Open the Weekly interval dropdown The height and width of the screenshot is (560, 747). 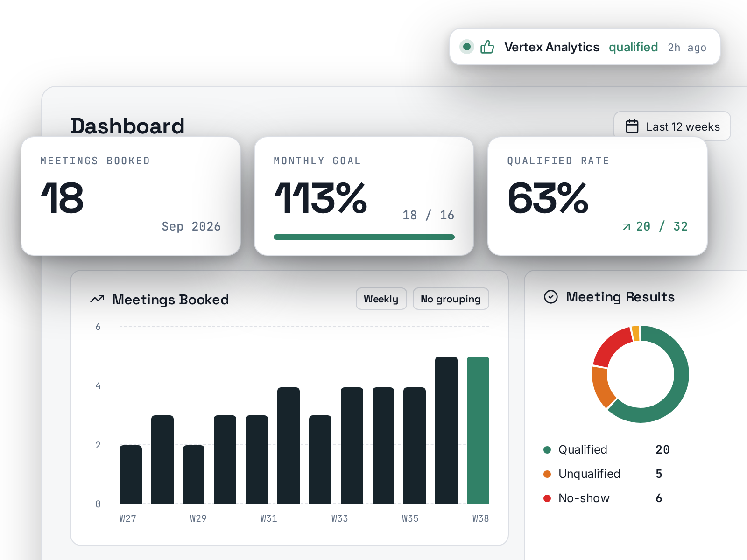click(x=381, y=299)
